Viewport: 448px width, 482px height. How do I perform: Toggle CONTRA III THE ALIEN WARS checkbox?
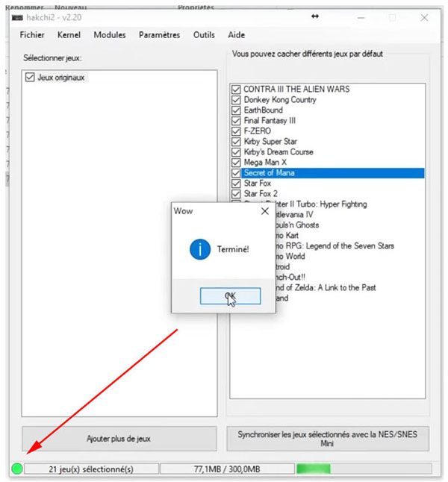coord(237,90)
